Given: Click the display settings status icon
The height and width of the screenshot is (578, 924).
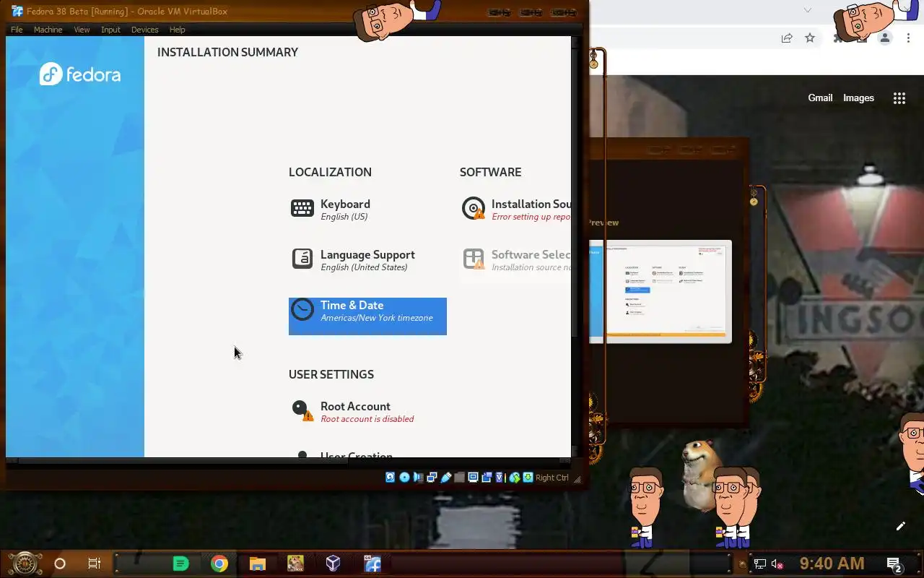Looking at the screenshot, I should (x=473, y=478).
